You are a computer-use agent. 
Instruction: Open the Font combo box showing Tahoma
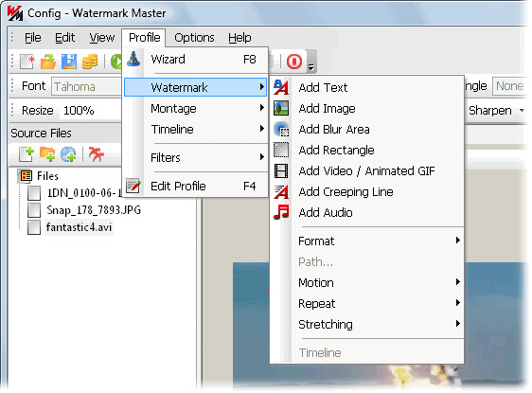click(x=86, y=86)
